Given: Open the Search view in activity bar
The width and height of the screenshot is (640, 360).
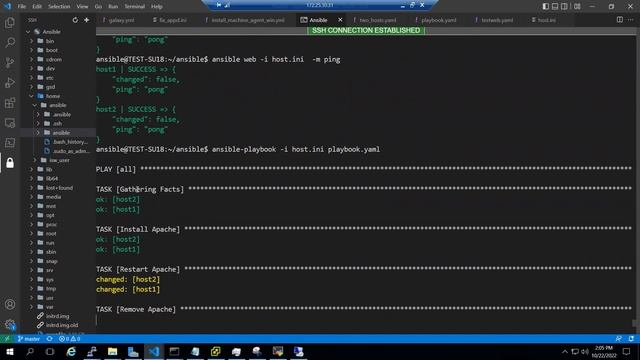Looking at the screenshot, I should (10, 42).
